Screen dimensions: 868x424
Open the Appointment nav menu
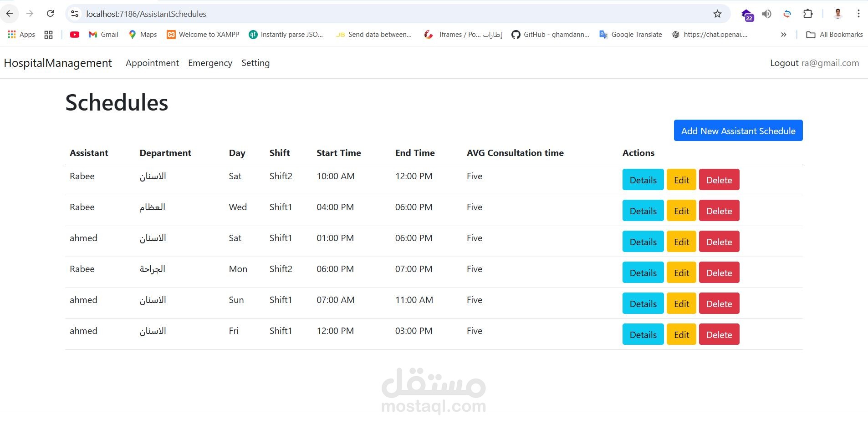pos(152,63)
